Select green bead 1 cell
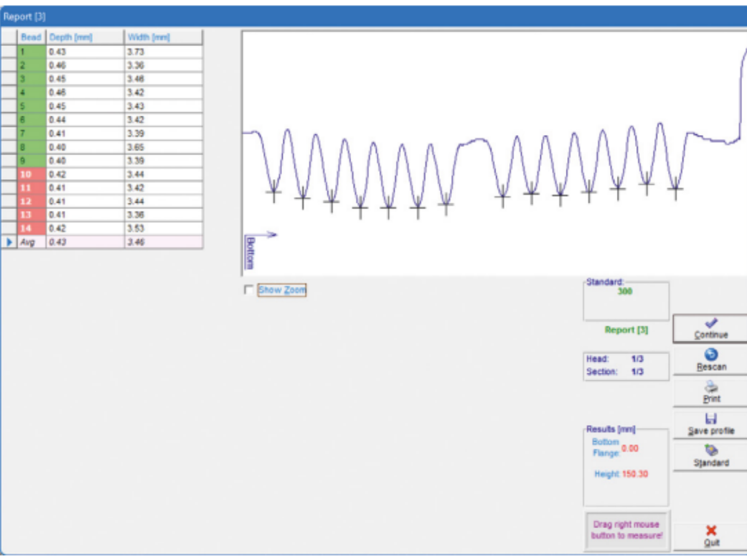 tap(31, 52)
